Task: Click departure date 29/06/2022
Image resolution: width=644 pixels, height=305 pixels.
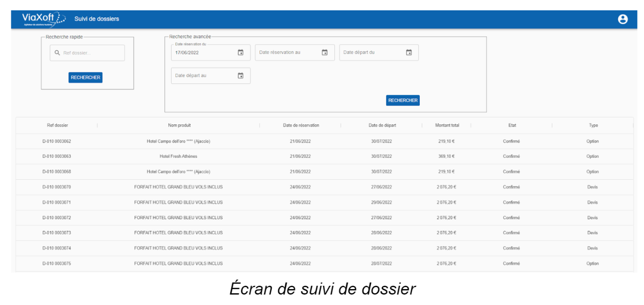Action: (381, 202)
